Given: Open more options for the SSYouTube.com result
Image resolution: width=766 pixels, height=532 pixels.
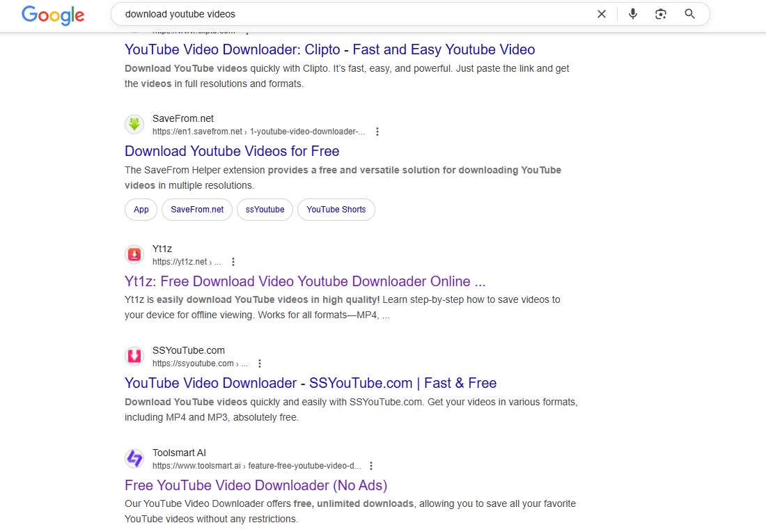Looking at the screenshot, I should click(260, 363).
